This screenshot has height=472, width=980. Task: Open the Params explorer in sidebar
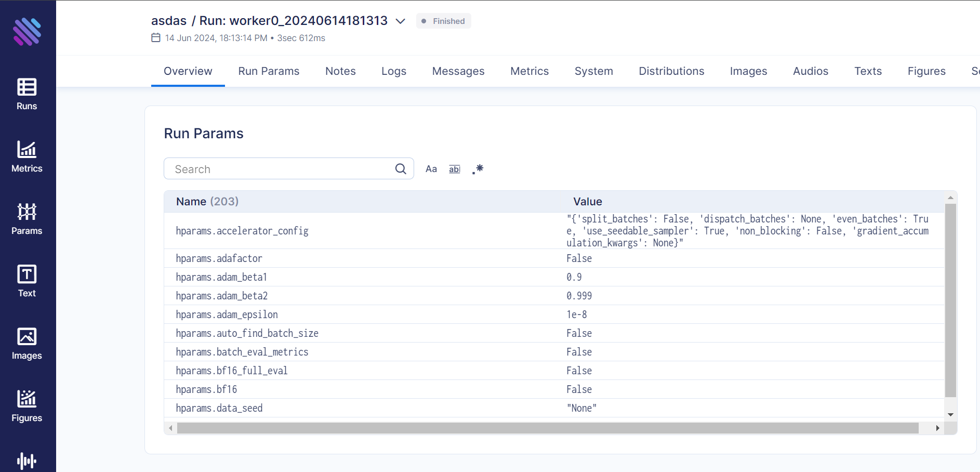27,219
